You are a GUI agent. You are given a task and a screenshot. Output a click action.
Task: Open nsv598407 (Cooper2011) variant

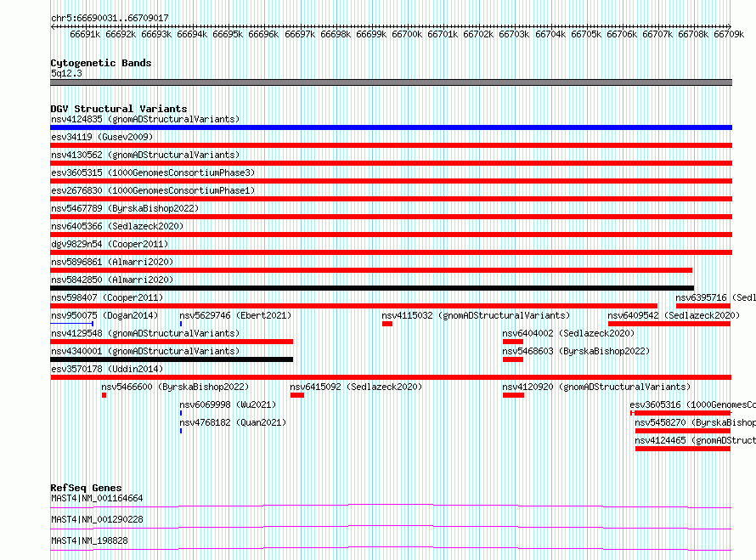coord(107,297)
